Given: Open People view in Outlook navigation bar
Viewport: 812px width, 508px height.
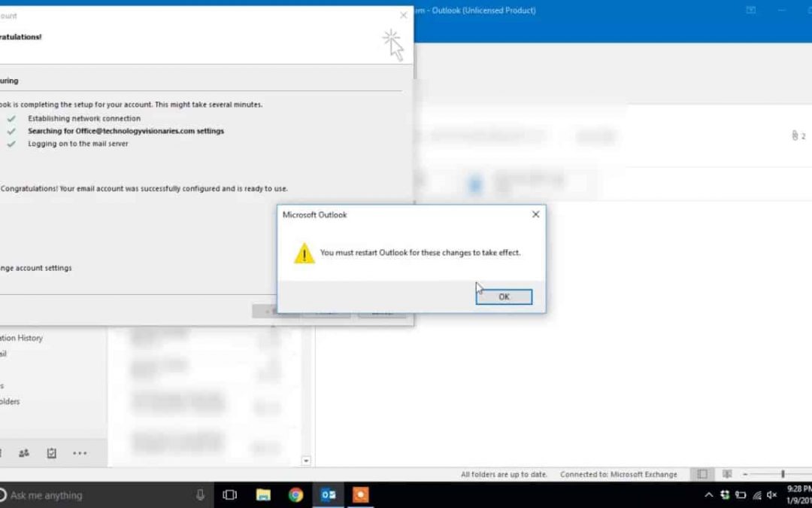Looking at the screenshot, I should pos(24,453).
